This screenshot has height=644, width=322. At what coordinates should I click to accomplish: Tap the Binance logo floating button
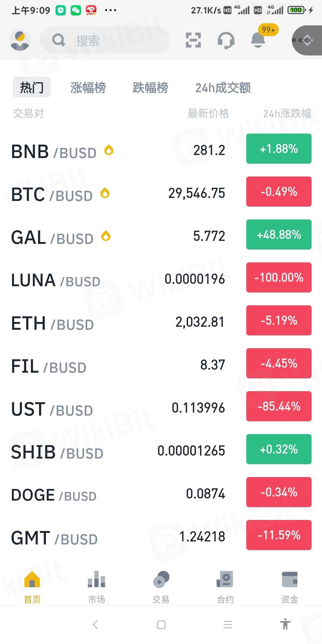[306, 40]
